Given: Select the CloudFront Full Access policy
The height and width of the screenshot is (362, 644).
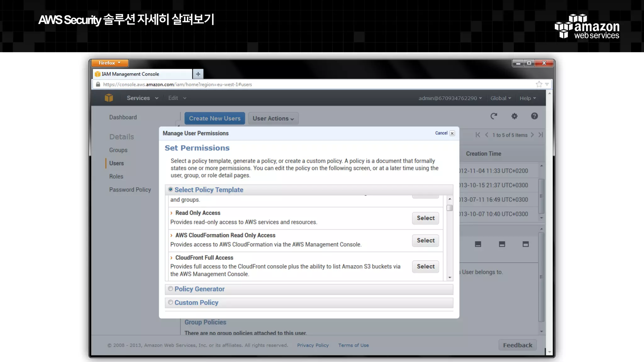Looking at the screenshot, I should (425, 266).
